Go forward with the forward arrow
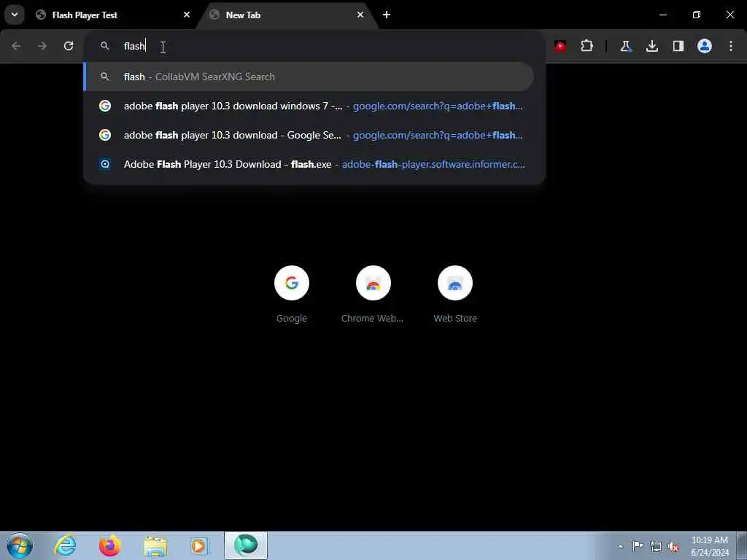The height and width of the screenshot is (560, 747). (42, 46)
